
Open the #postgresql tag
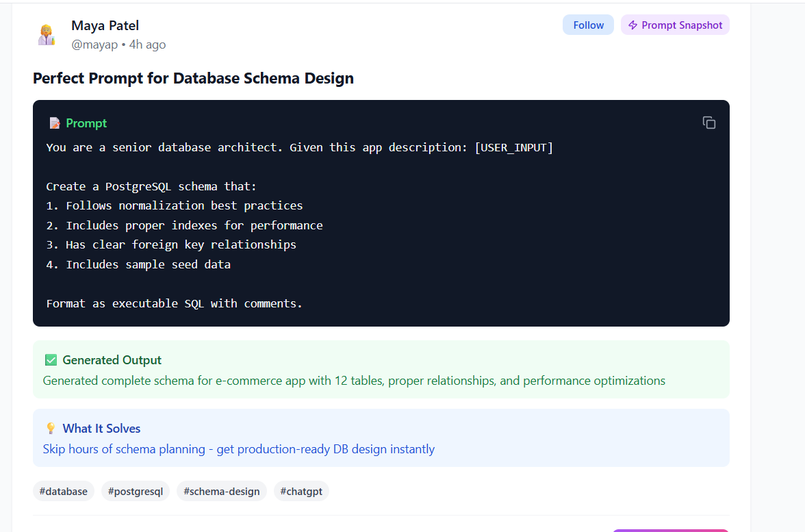136,491
